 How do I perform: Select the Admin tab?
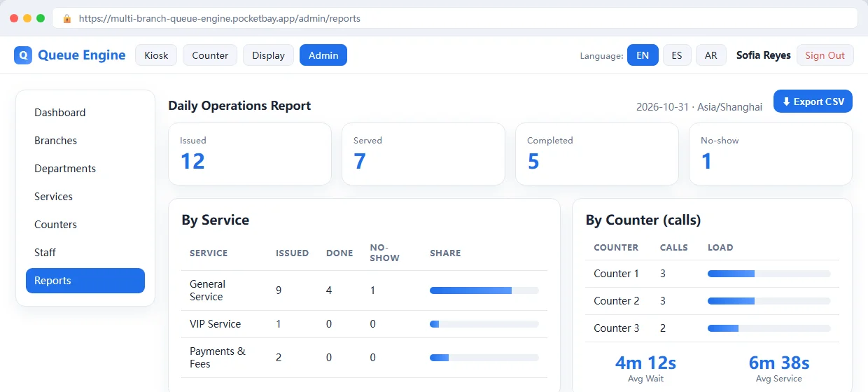[323, 55]
